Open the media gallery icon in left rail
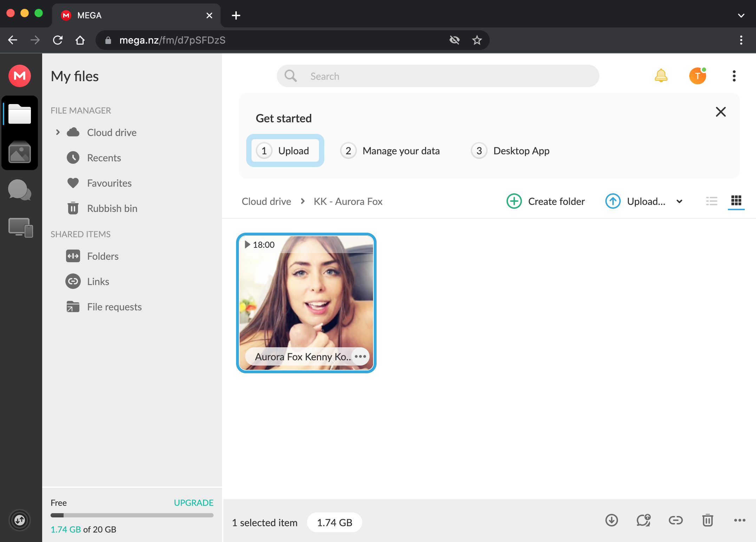756x542 pixels. tap(20, 152)
